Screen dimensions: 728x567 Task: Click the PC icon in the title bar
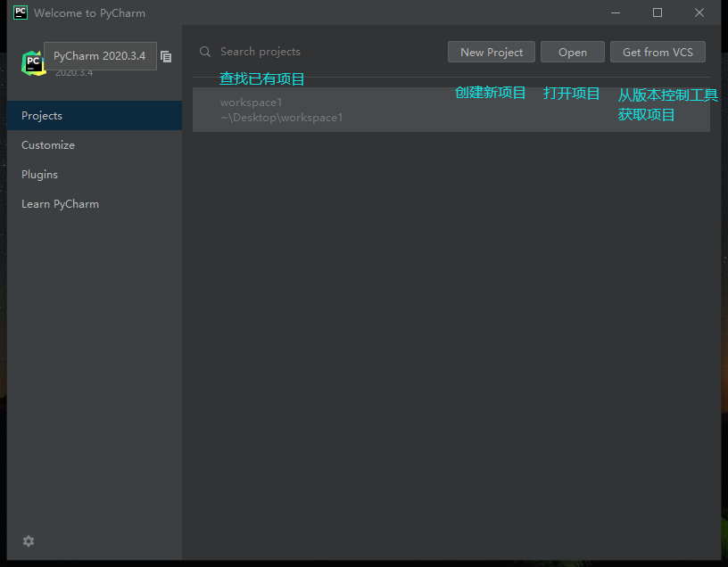[x=20, y=12]
